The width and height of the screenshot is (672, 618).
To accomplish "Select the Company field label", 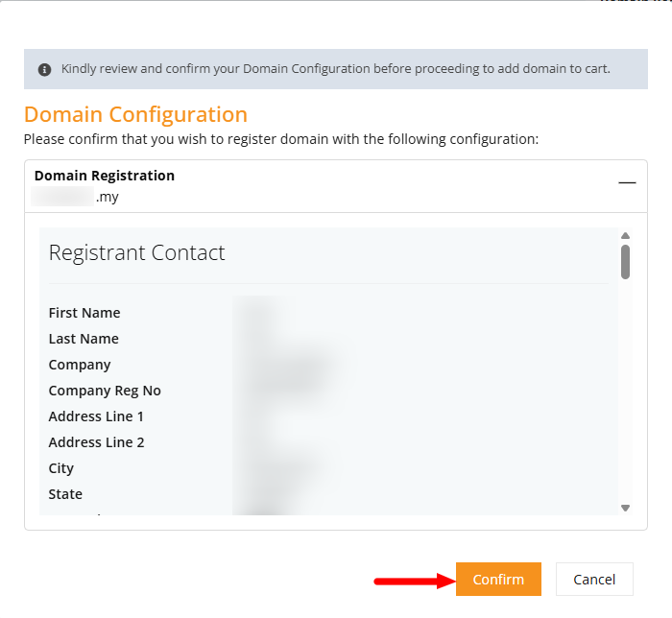I will pos(80,365).
